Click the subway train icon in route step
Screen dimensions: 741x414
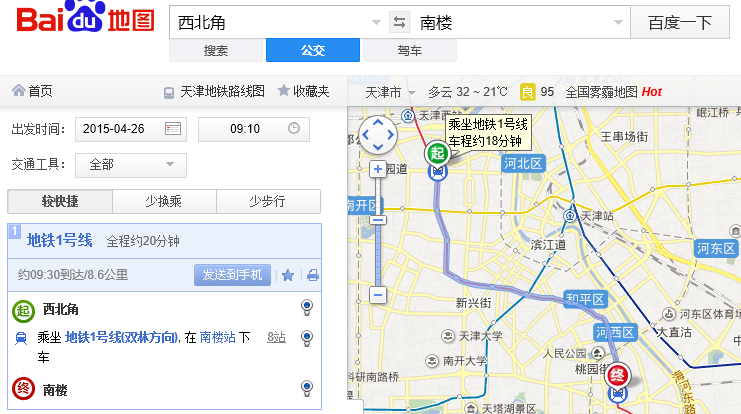[21, 338]
